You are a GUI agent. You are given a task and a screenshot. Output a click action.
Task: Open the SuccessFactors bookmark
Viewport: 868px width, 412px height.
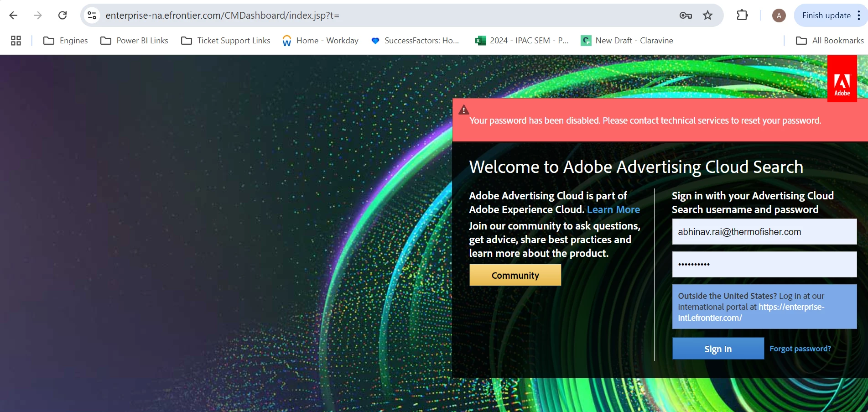click(x=415, y=41)
